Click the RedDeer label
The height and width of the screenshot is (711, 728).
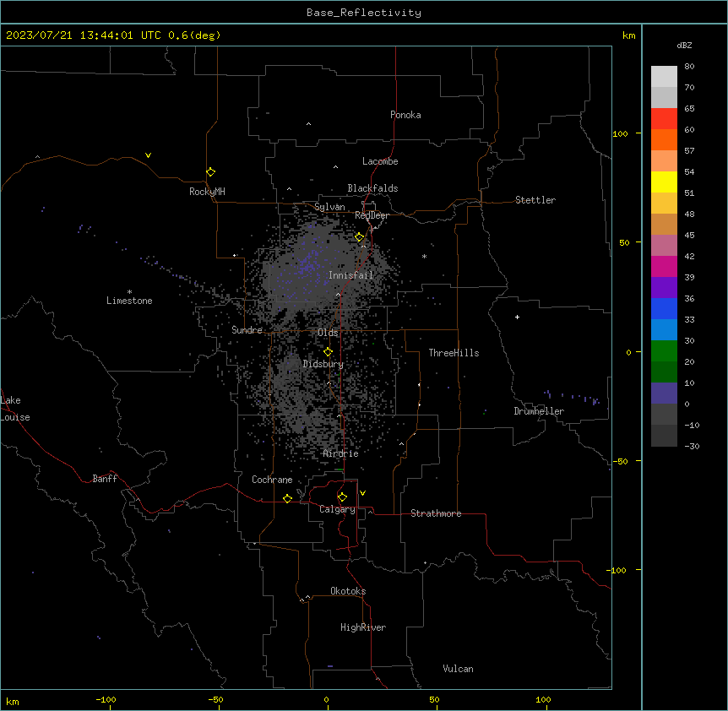click(372, 215)
